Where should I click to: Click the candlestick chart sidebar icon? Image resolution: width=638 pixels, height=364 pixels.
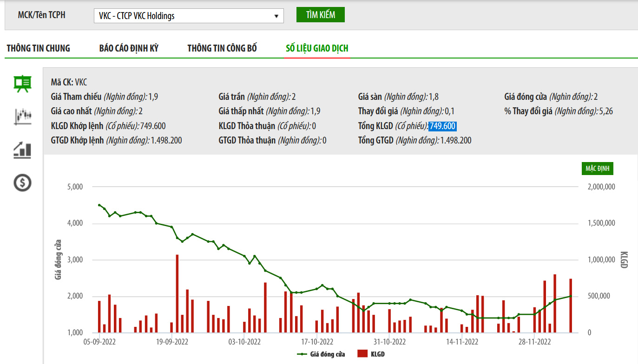(22, 117)
